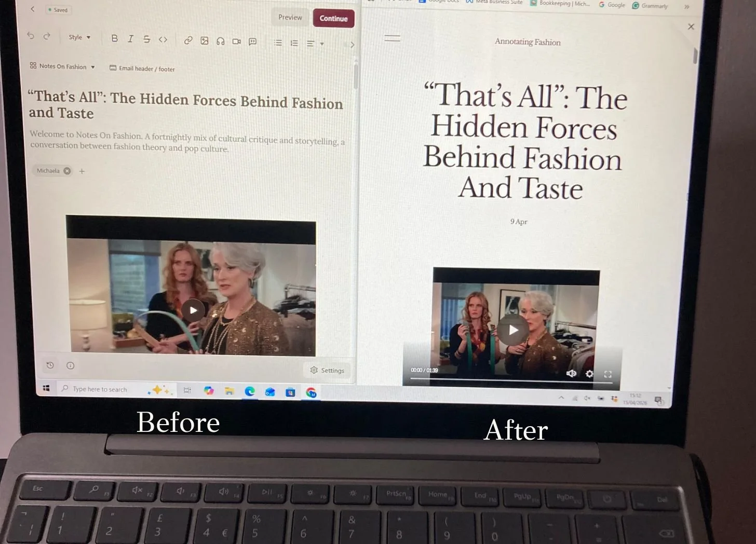Insert an image into the post
Viewport: 756px width, 544px height.
[x=205, y=40]
